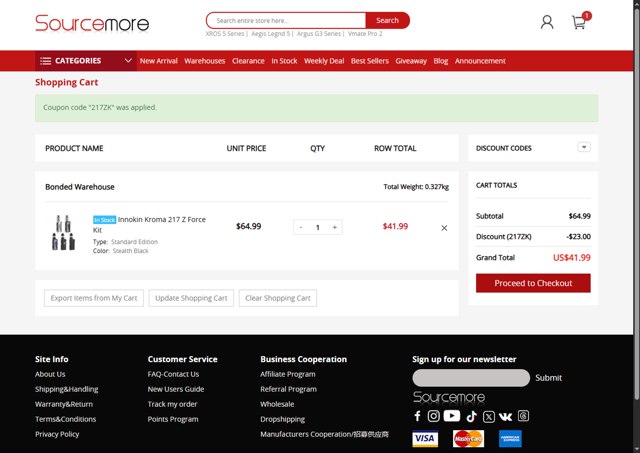This screenshot has width=640, height=453.
Task: Open Points Program footer link
Action: [x=173, y=419]
